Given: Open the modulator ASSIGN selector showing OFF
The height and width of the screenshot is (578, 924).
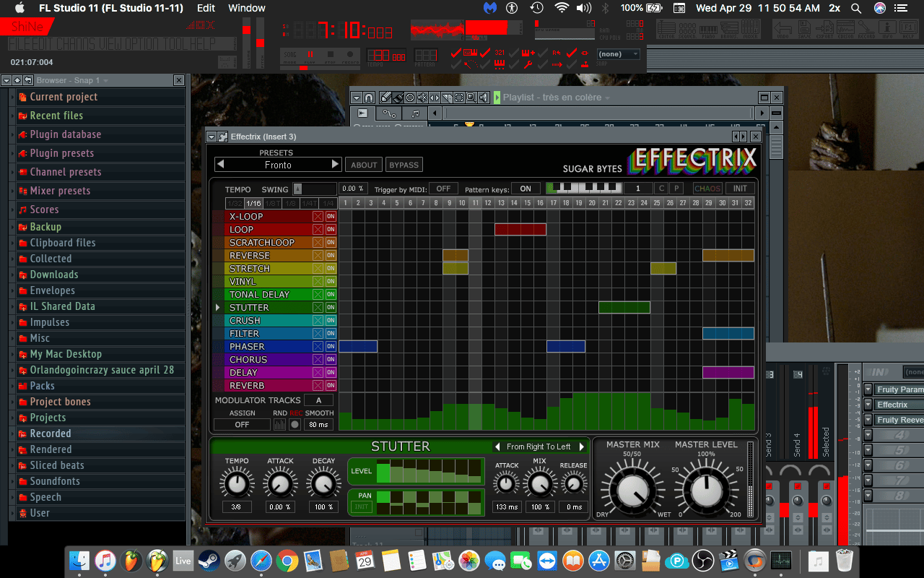Looking at the screenshot, I should tap(242, 425).
